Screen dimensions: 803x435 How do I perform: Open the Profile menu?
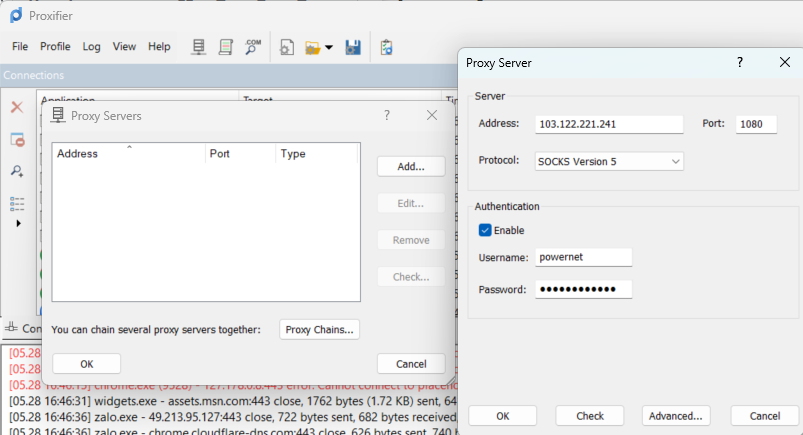55,46
